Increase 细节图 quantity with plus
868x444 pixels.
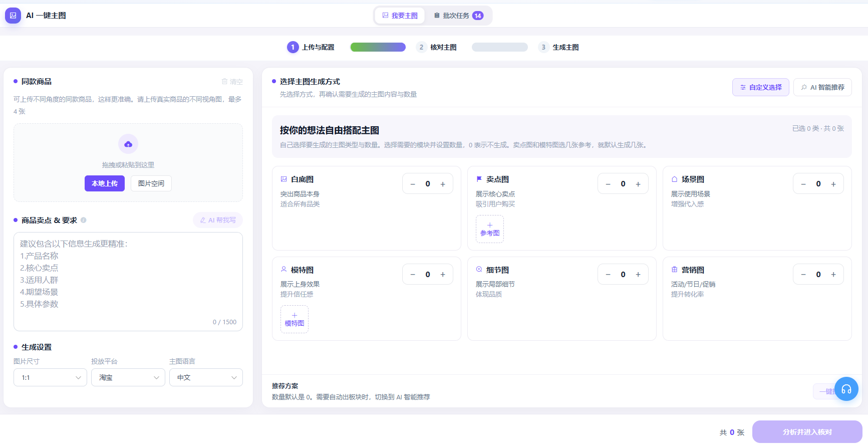(638, 274)
